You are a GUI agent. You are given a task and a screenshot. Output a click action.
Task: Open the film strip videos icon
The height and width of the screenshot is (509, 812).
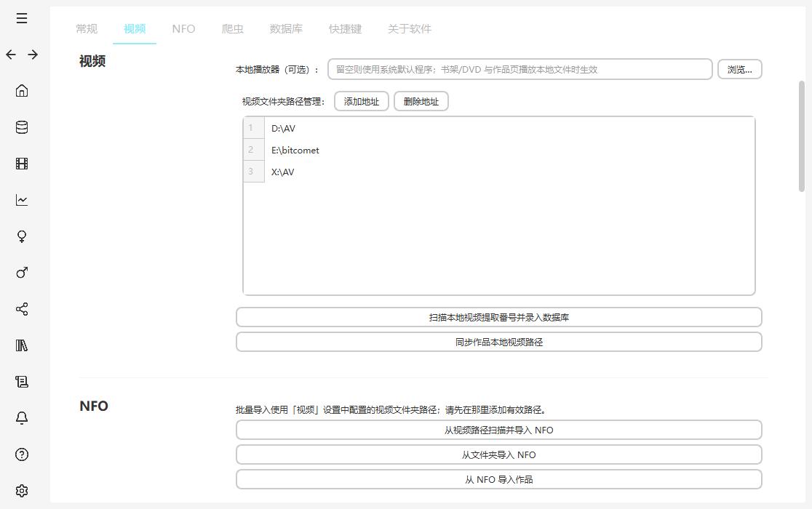point(22,164)
